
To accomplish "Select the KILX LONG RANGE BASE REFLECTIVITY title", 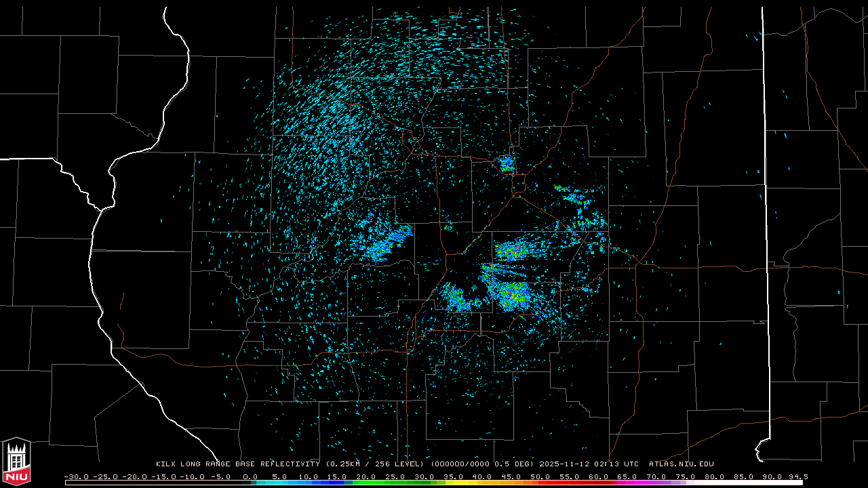I will [x=238, y=464].
